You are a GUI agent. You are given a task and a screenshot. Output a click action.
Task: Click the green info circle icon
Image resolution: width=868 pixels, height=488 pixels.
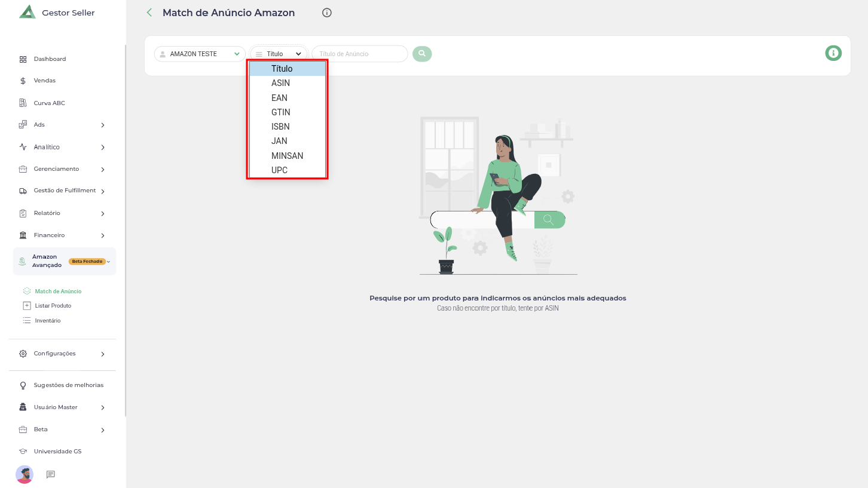833,53
